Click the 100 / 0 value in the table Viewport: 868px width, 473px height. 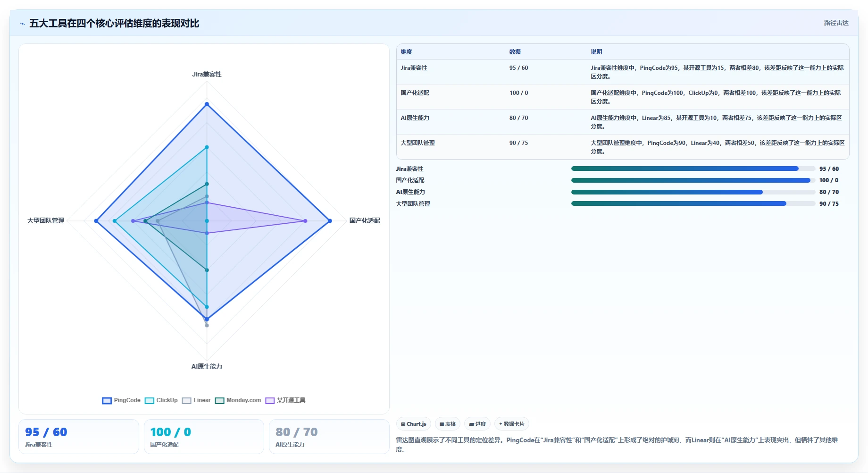click(518, 93)
